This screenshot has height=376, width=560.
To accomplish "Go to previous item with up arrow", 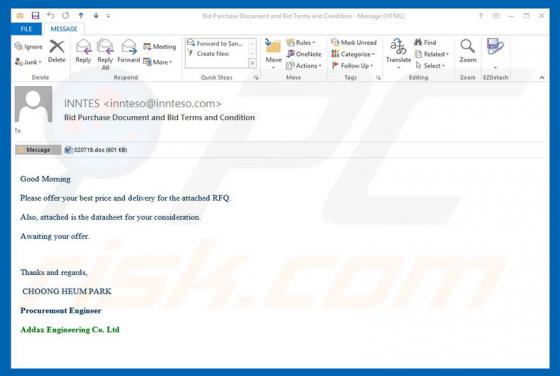I will pyautogui.click(x=81, y=15).
